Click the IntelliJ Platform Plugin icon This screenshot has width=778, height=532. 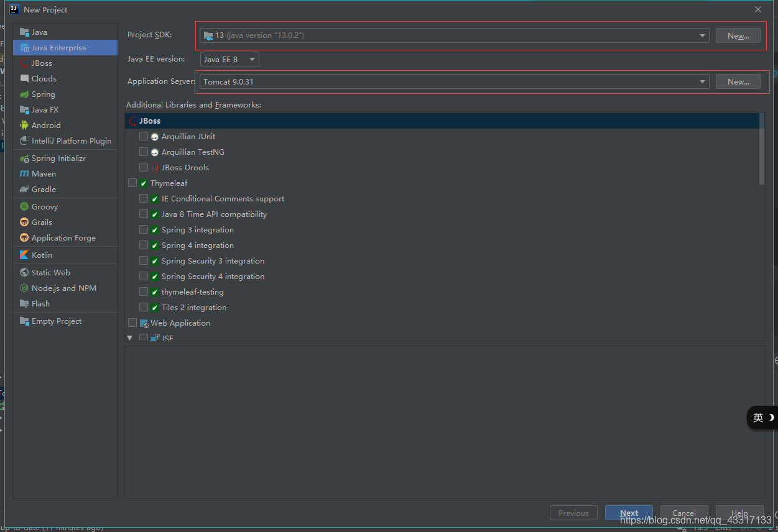pos(24,141)
